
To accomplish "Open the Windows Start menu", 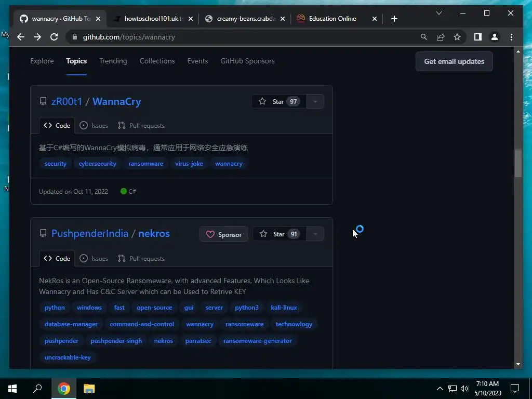I will pyautogui.click(x=12, y=389).
